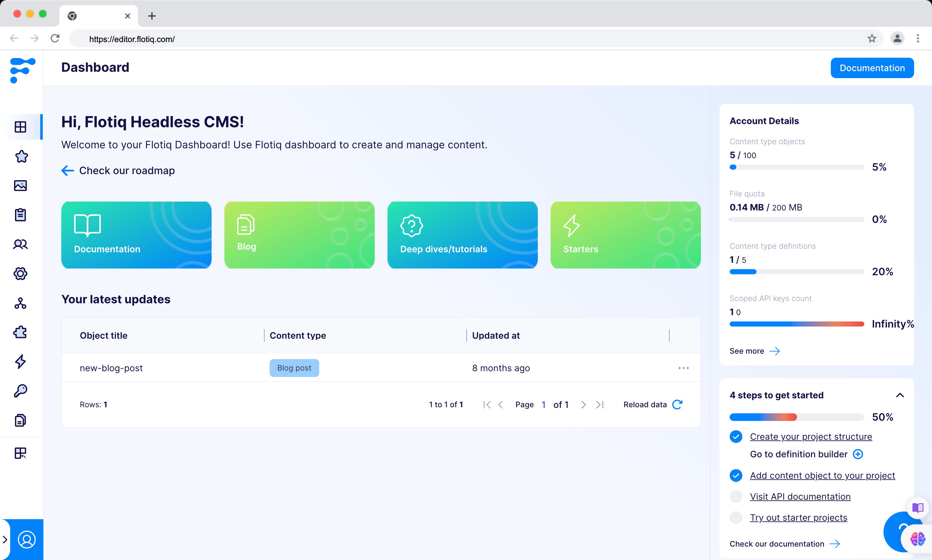Select the puzzle plugins icon in sidebar

[21, 332]
